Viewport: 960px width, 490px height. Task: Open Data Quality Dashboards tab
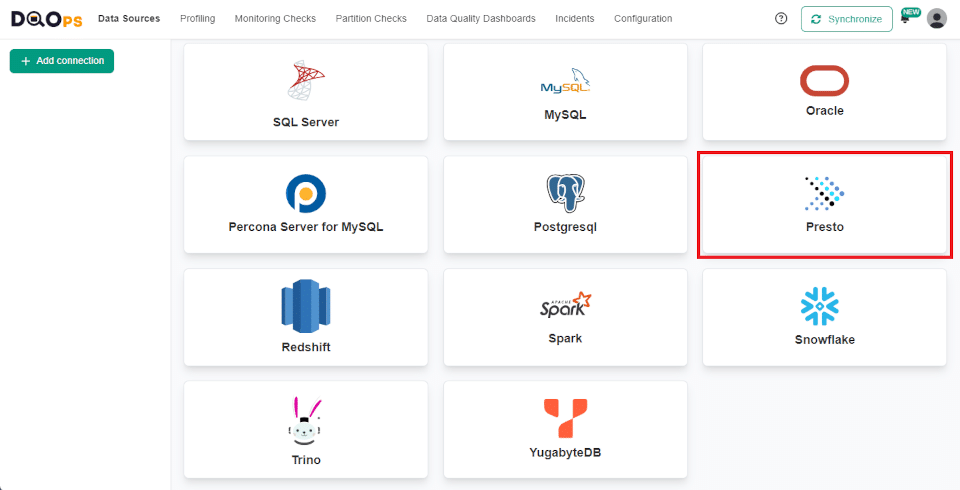(481, 19)
